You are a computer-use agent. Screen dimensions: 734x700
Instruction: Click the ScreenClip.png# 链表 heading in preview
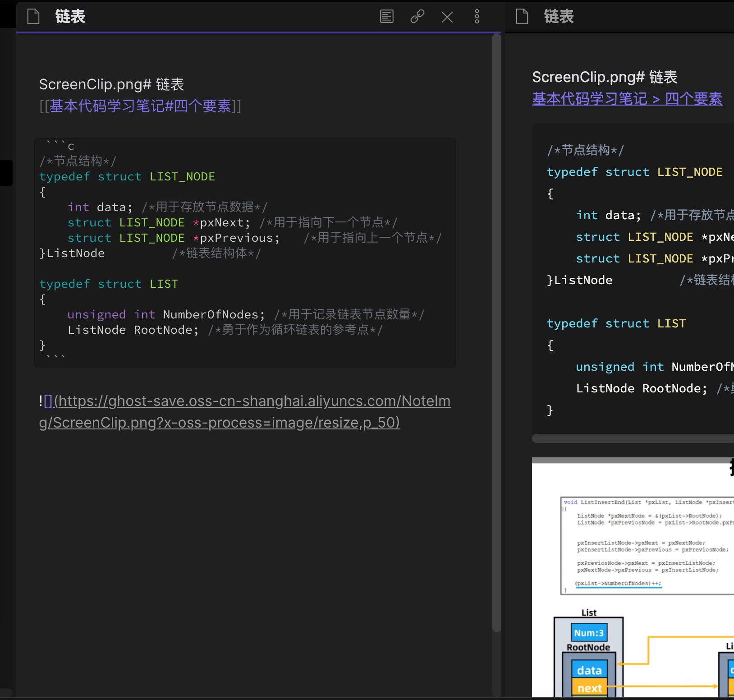point(605,77)
